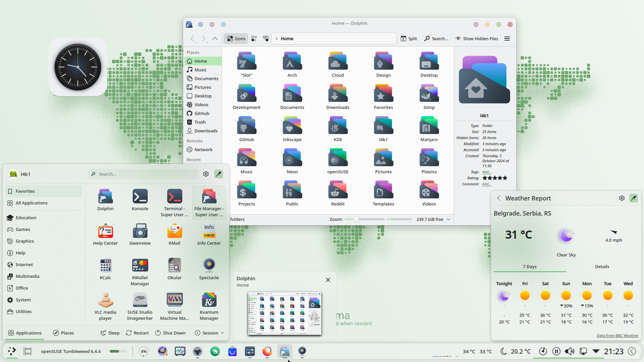Select the 7 Days weather tab
The height and width of the screenshot is (362, 644).
(530, 266)
